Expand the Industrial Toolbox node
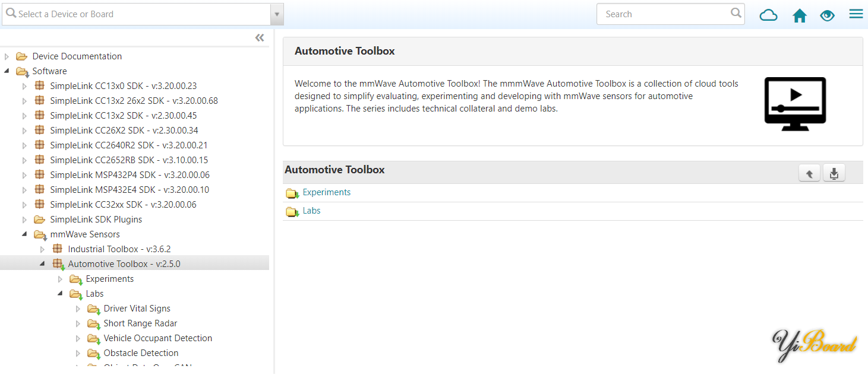 click(x=42, y=249)
